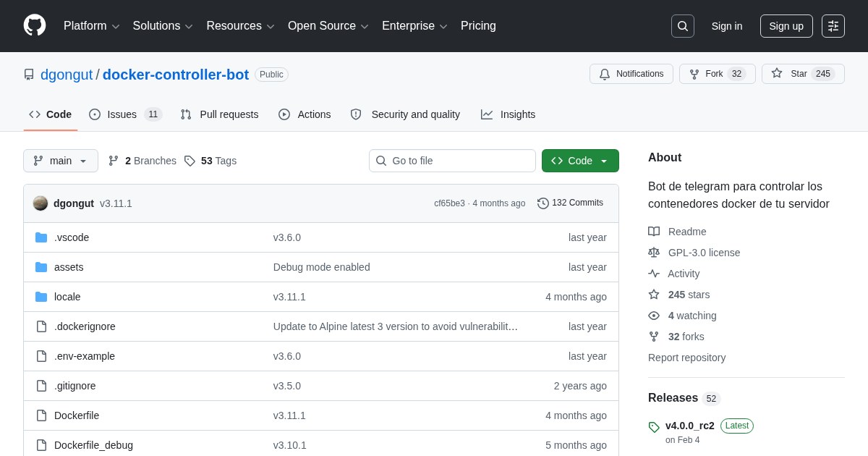Click the Sign in link
The image size is (868, 456).
click(727, 26)
